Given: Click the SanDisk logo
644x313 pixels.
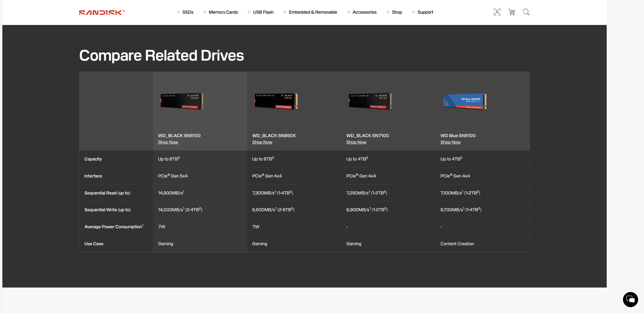Looking at the screenshot, I should pos(102,12).
